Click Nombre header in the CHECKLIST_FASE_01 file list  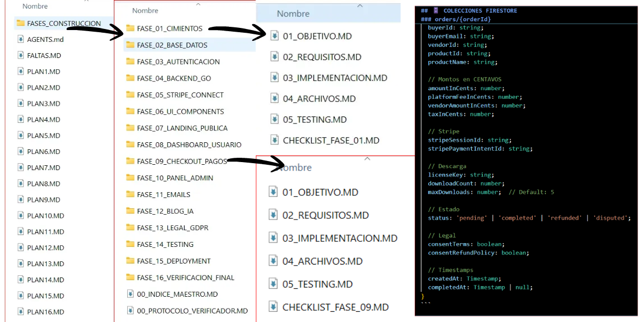[293, 14]
